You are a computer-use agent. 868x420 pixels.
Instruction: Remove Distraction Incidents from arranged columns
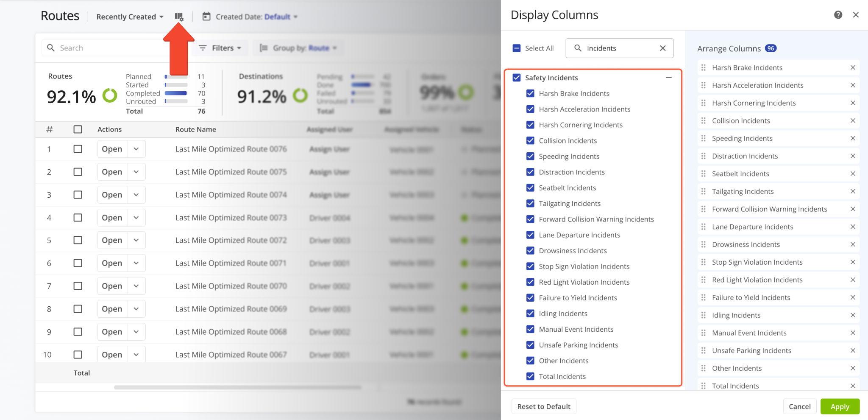coord(853,156)
